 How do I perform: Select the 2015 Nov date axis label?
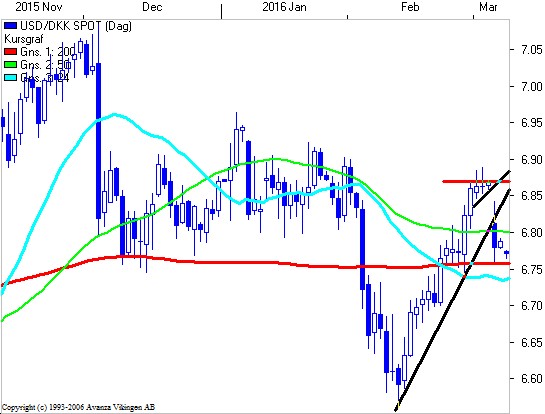[36, 7]
